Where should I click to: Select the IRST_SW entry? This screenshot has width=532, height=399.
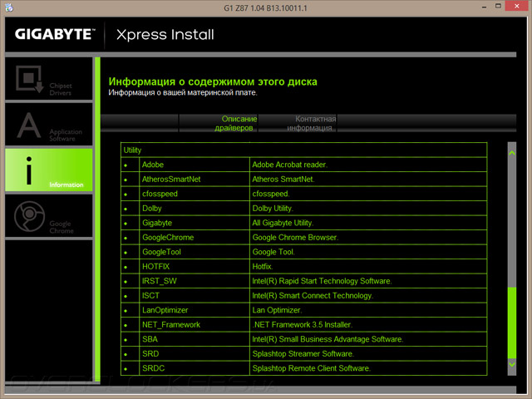(159, 281)
